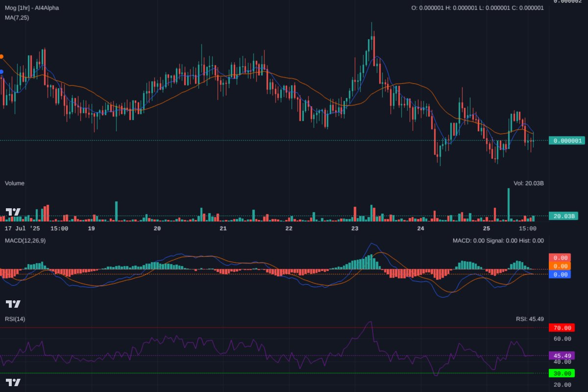Image resolution: width=588 pixels, height=392 pixels.
Task: Click the MACD Signal Hist values readout
Action: 498,241
